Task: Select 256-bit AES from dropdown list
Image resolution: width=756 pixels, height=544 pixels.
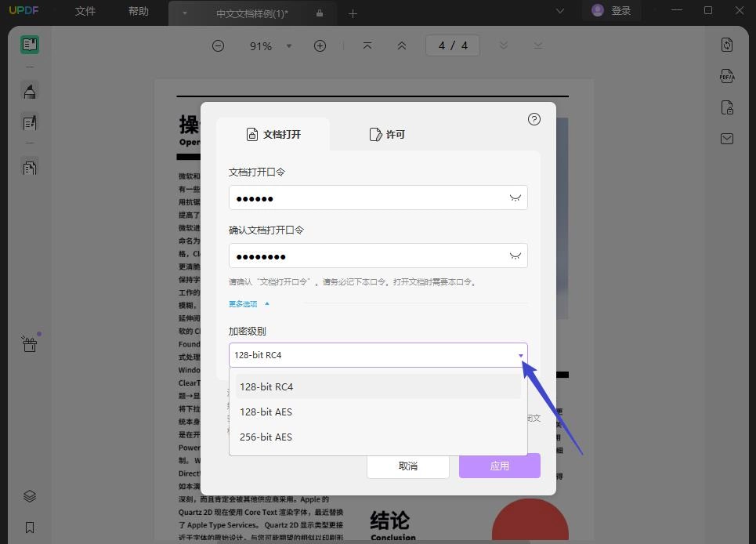Action: click(378, 437)
